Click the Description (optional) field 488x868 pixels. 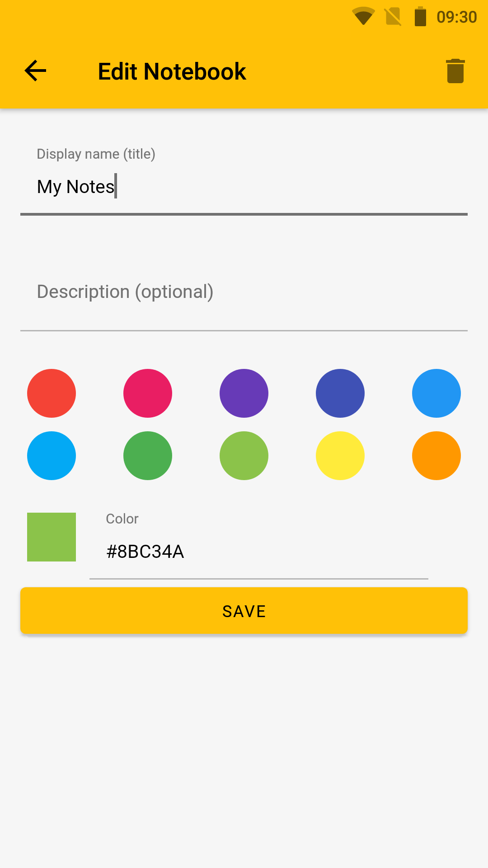[x=244, y=292]
